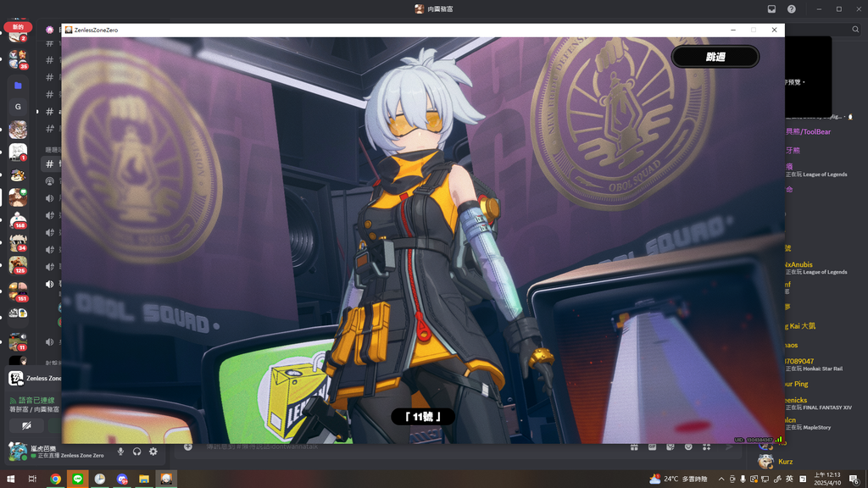Click 嵐虎芭樂 user avatar in Discord
868x488 pixels.
pos(18,452)
